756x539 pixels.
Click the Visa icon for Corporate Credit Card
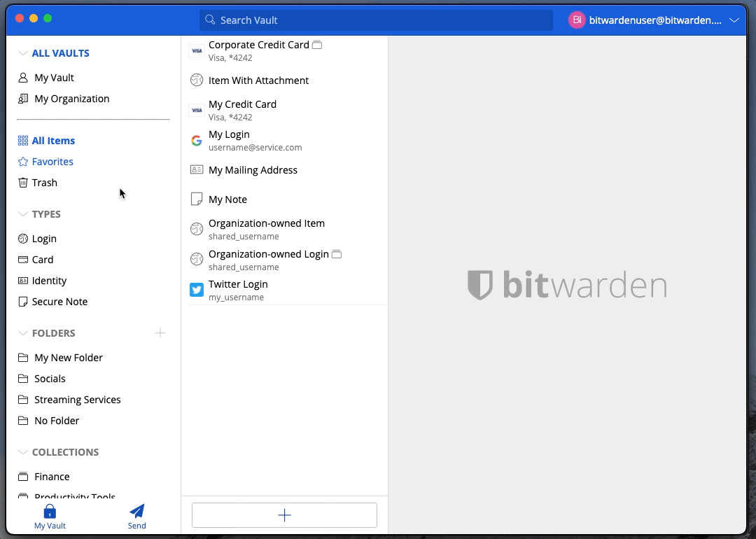coord(197,51)
